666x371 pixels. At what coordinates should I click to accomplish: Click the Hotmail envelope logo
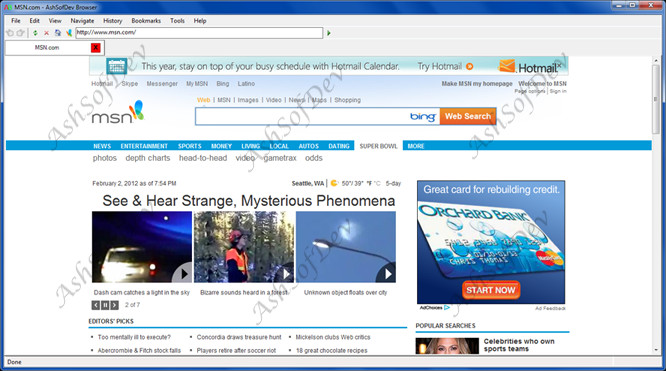click(x=507, y=66)
